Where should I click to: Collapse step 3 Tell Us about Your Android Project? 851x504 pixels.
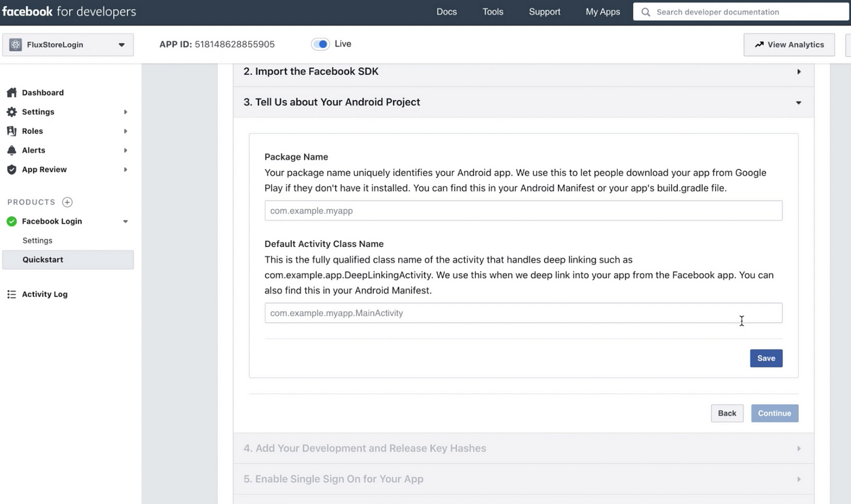[523, 102]
